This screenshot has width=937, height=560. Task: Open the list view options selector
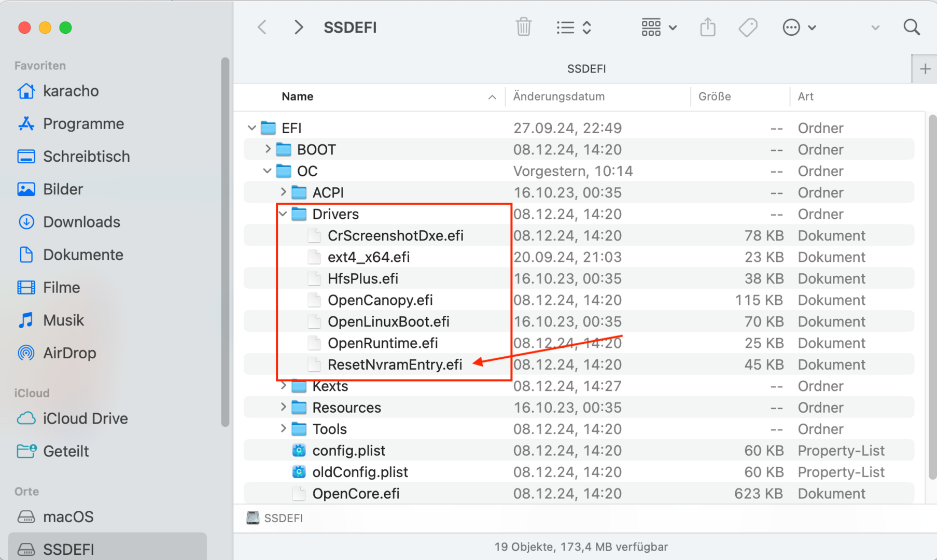(x=574, y=27)
